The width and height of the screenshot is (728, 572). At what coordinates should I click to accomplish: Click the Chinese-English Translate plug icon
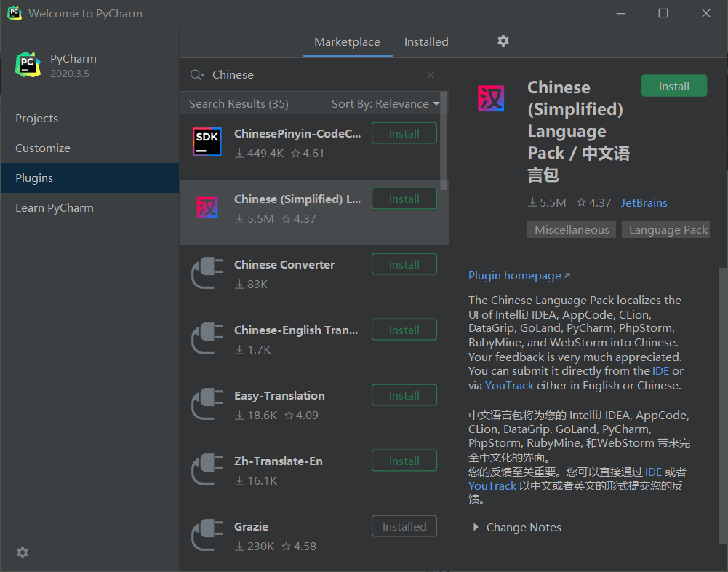(207, 338)
